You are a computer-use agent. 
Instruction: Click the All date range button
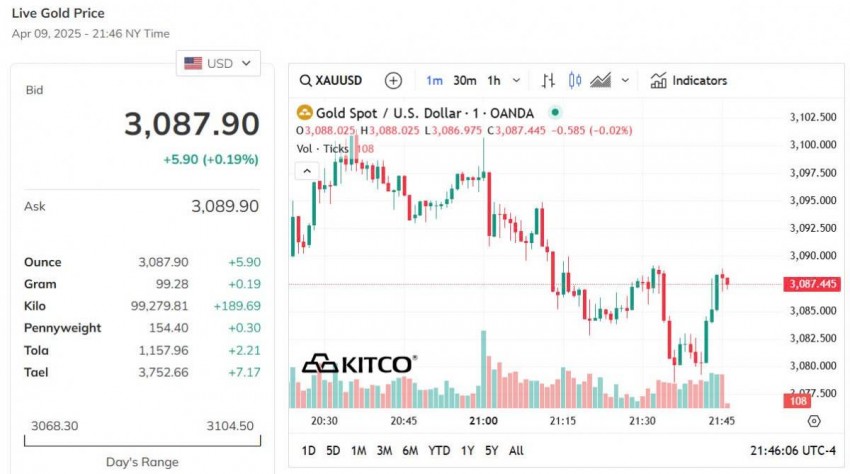tap(516, 451)
